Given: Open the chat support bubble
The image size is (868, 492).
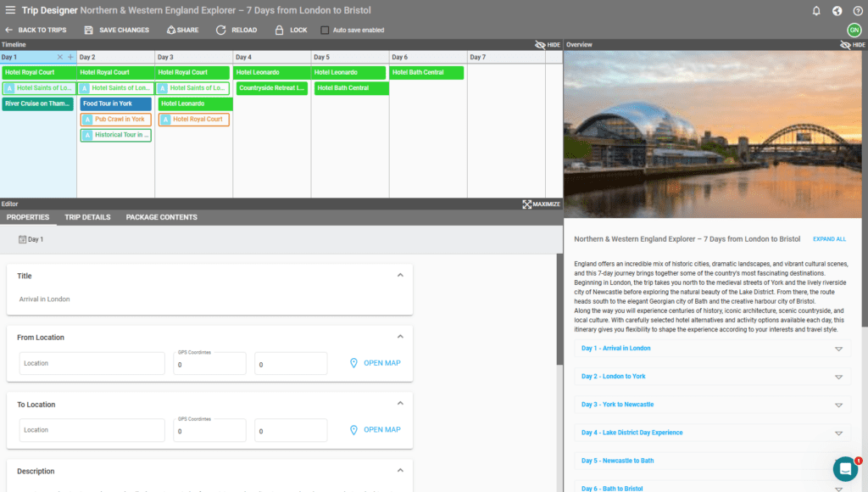Looking at the screenshot, I should point(845,469).
